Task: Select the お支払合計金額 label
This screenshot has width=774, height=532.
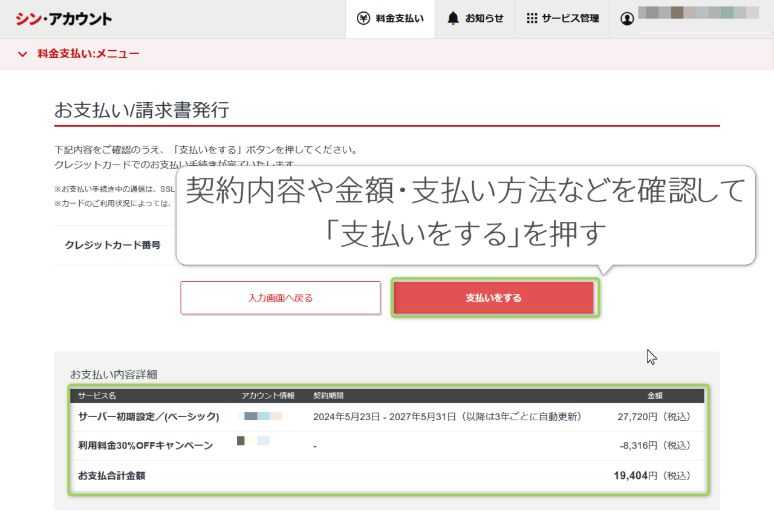Action: (x=112, y=476)
